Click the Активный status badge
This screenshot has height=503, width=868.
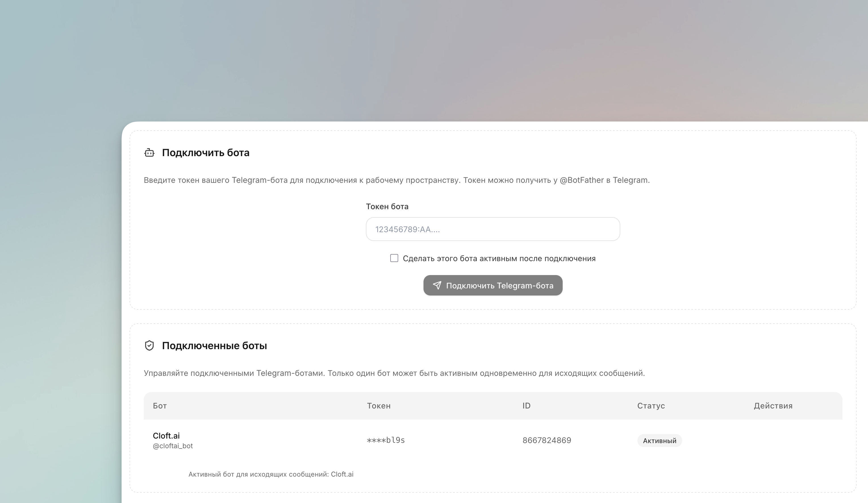click(x=659, y=441)
